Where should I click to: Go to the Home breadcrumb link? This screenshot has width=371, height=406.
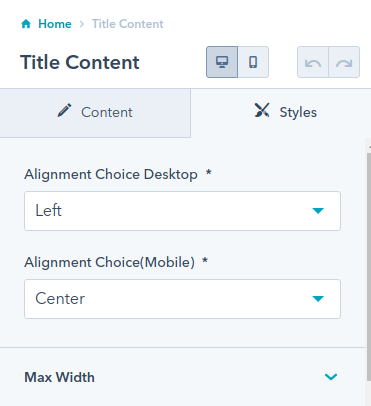coord(55,24)
